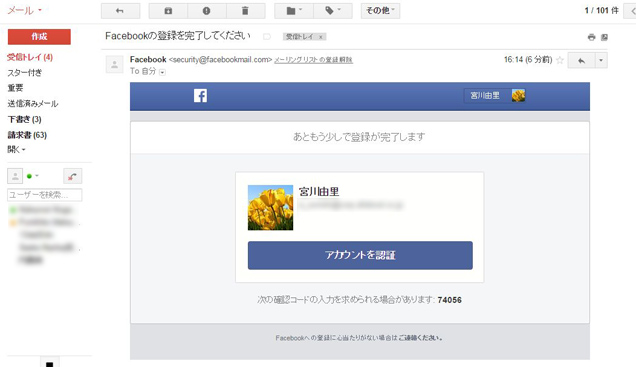Open 送信済みメール sent mail folder
This screenshot has height=367, width=636.
pyautogui.click(x=32, y=103)
